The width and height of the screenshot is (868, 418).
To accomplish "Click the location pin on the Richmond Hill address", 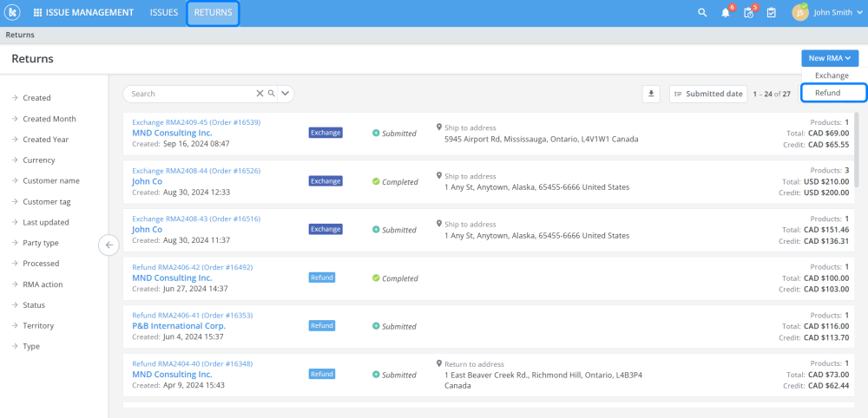I will coord(439,364).
